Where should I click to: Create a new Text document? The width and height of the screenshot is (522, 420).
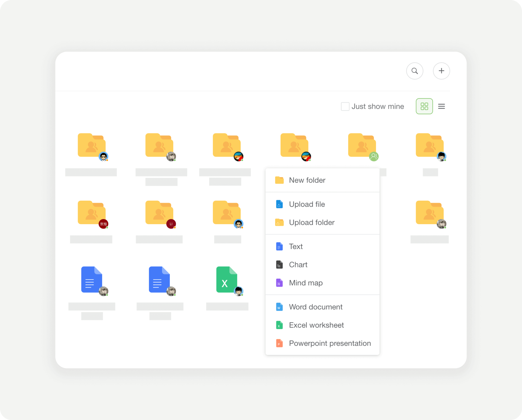pos(296,246)
